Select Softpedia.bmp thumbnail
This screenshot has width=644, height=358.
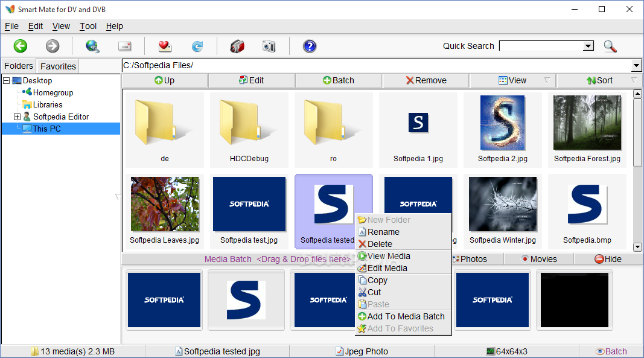click(x=587, y=211)
